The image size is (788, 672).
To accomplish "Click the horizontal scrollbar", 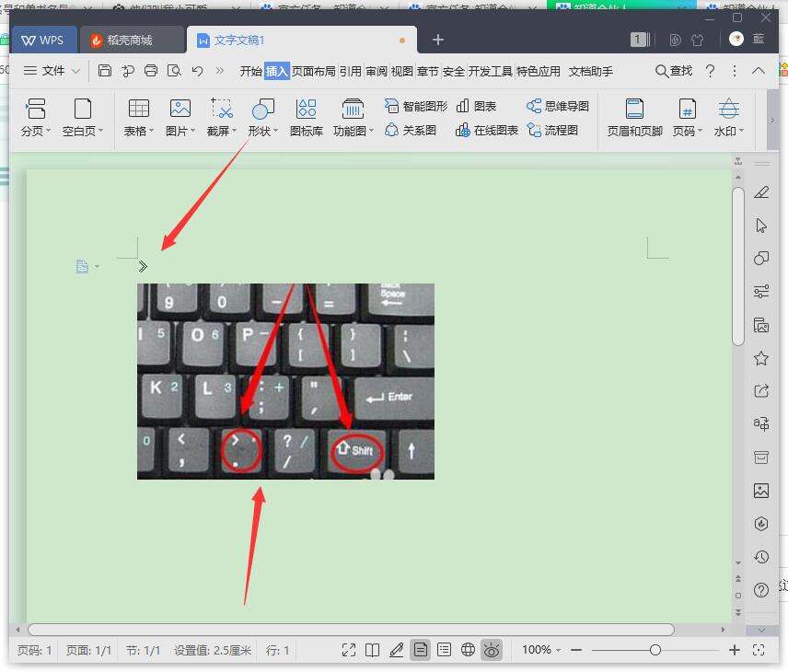I will (x=352, y=630).
